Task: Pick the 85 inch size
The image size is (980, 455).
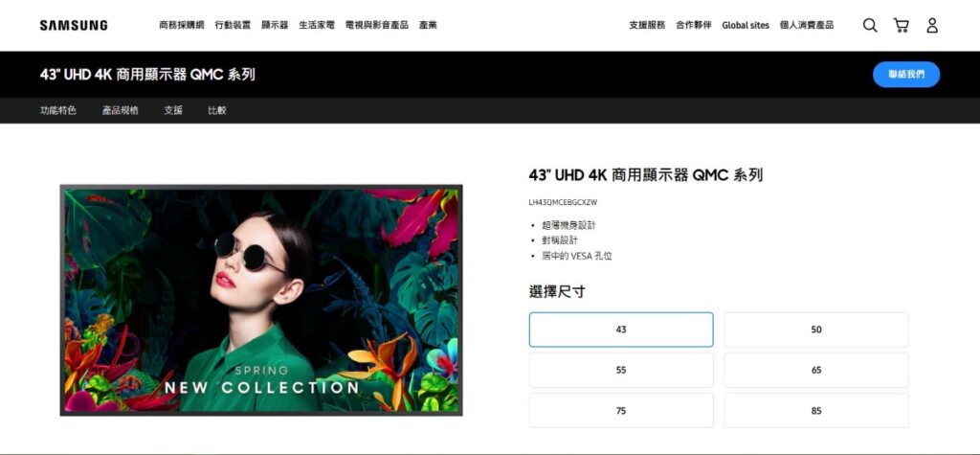Action: (x=816, y=411)
